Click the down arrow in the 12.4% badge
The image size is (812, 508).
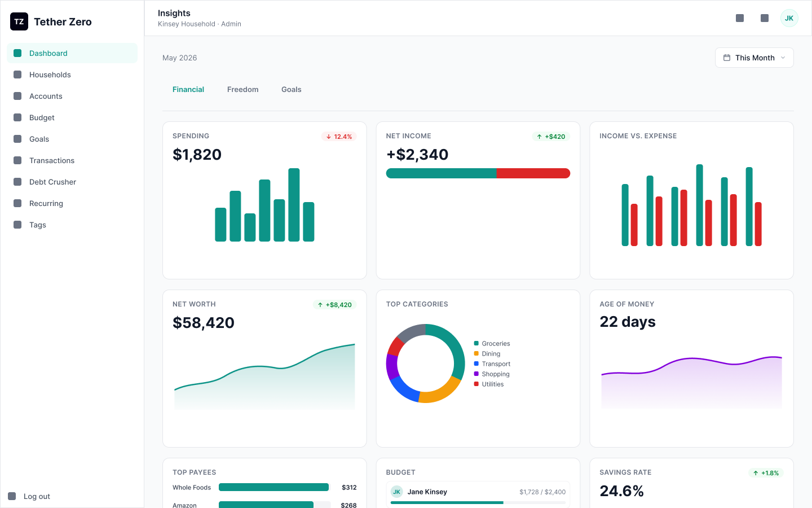point(329,137)
